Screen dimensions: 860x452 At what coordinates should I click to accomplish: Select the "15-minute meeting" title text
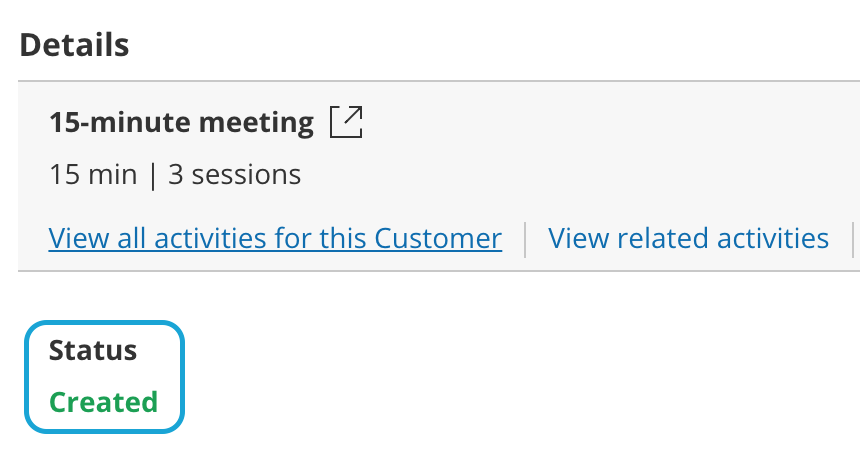click(181, 123)
